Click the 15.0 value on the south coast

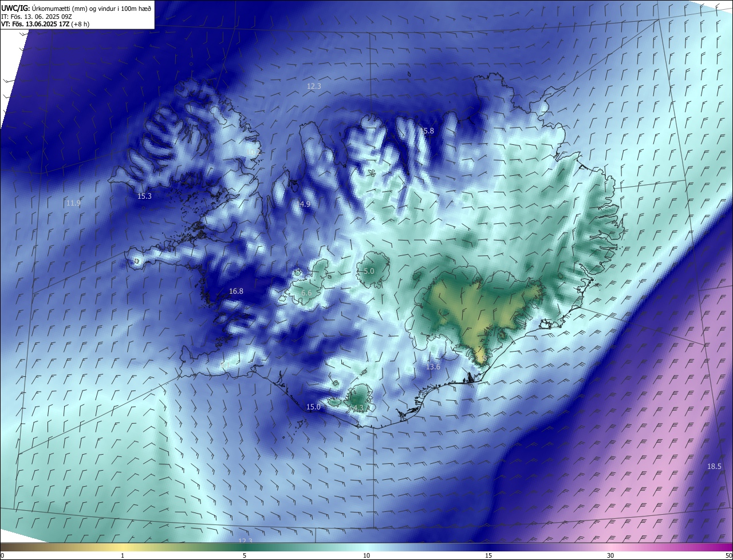313,407
